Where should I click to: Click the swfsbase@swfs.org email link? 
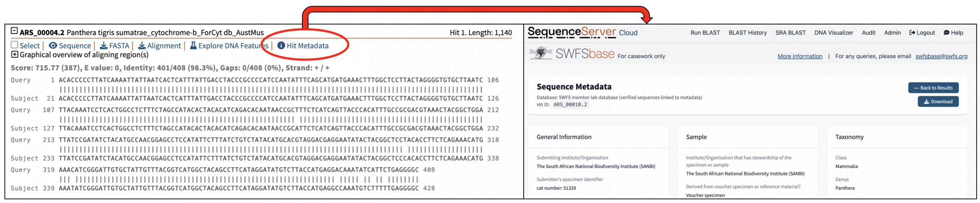(941, 56)
